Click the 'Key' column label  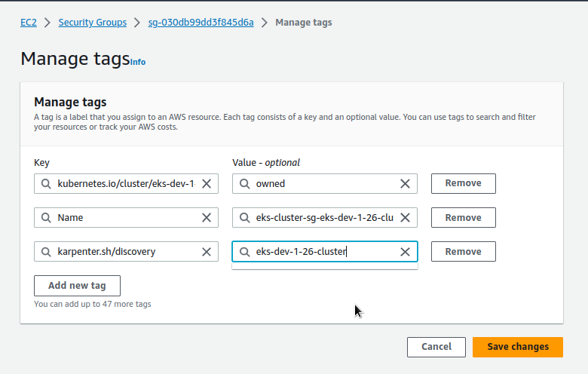[x=41, y=163]
